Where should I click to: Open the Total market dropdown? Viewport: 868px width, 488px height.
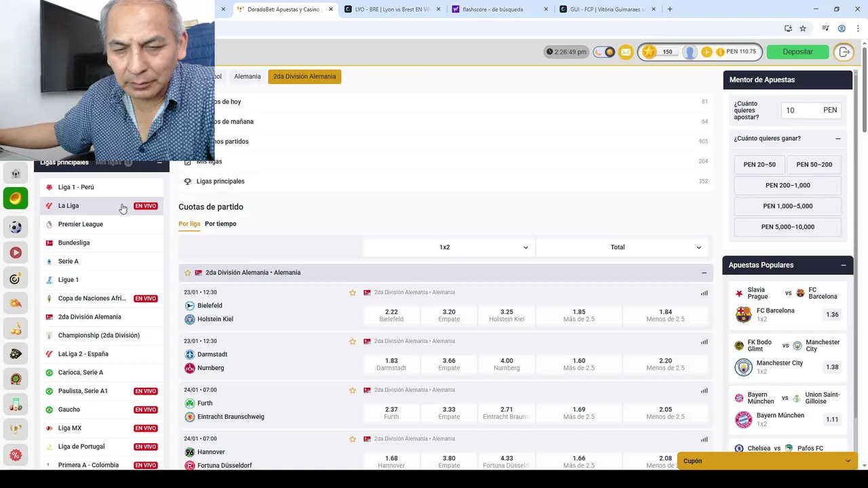tap(622, 247)
